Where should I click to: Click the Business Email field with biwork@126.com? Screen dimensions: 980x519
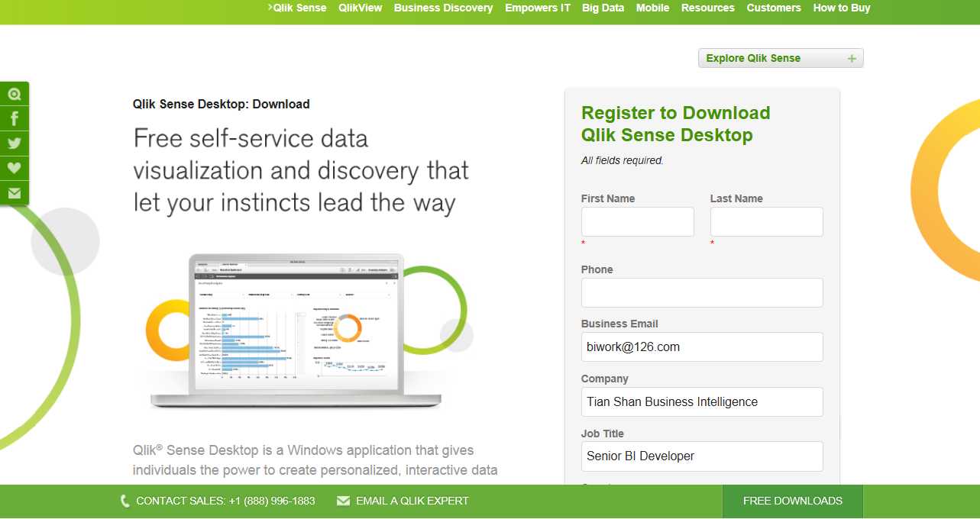[x=702, y=347]
